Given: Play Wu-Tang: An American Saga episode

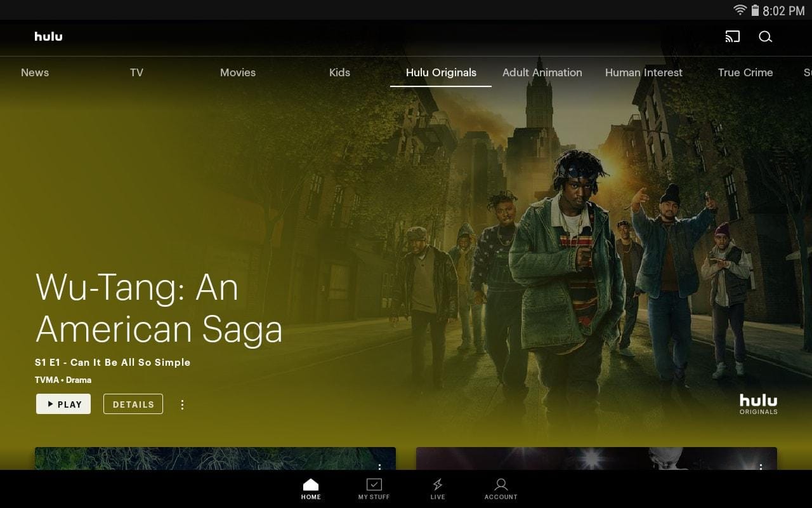Looking at the screenshot, I should click(63, 404).
